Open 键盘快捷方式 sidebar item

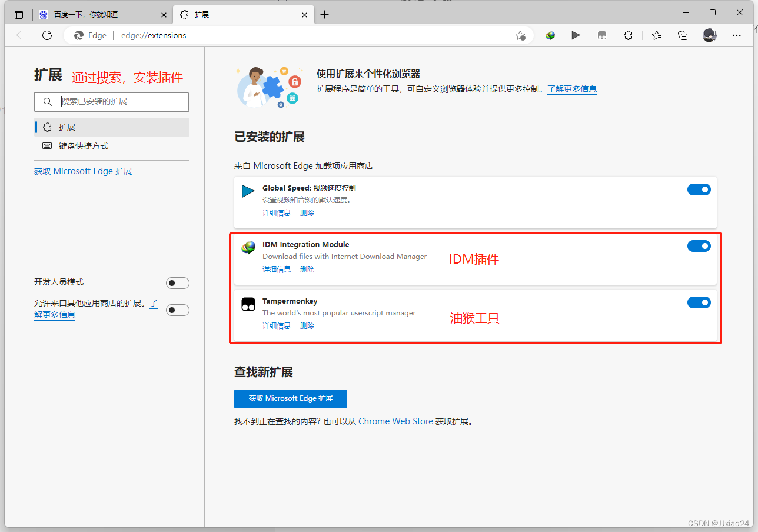pos(112,146)
